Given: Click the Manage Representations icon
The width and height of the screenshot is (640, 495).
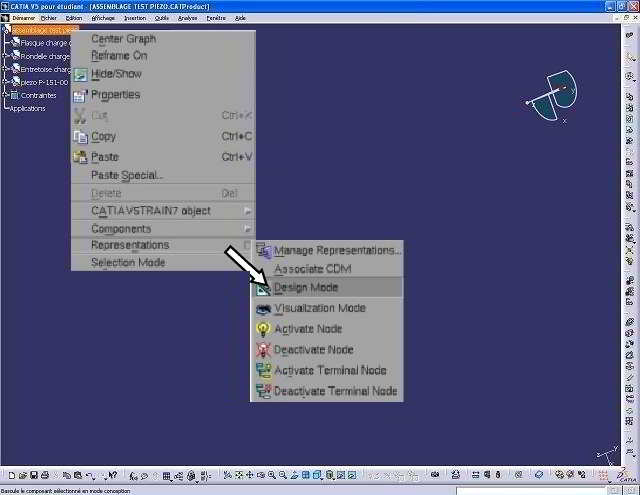Looking at the screenshot, I should click(263, 250).
